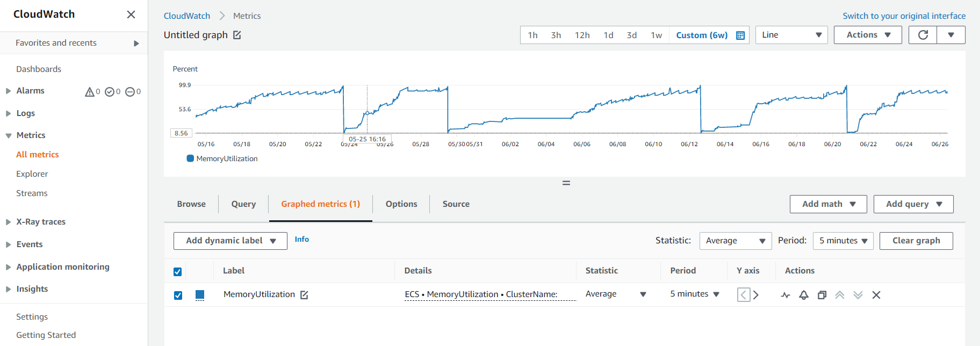This screenshot has width=980, height=346.
Task: Open Add query dropdown
Action: (913, 204)
